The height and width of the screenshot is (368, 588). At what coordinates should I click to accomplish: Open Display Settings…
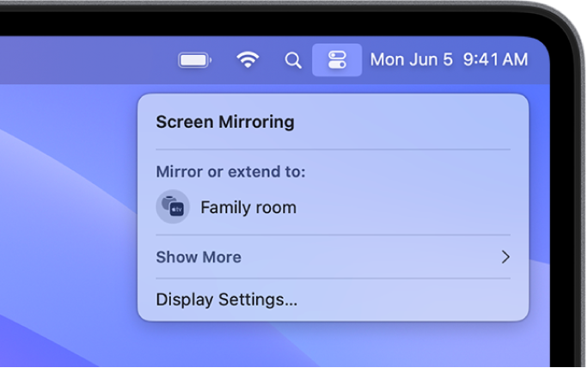coord(227,300)
